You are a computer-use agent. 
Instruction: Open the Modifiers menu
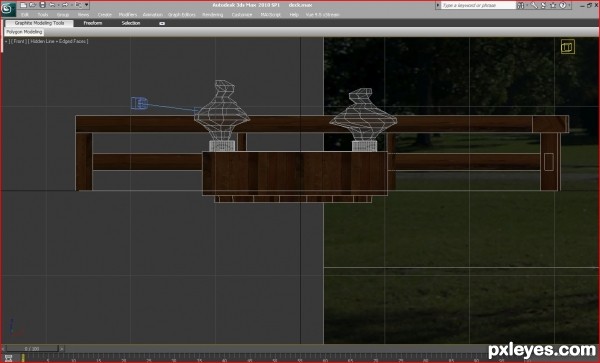pyautogui.click(x=128, y=15)
